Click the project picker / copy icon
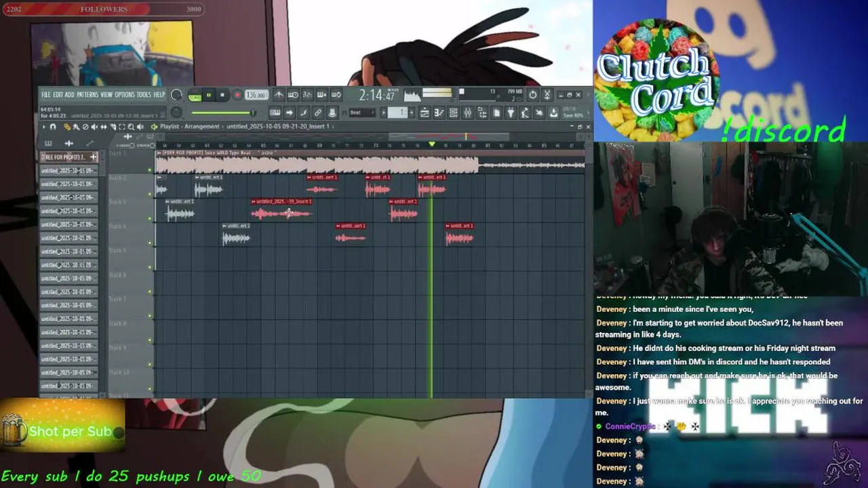The width and height of the screenshot is (868, 488). pos(496,113)
